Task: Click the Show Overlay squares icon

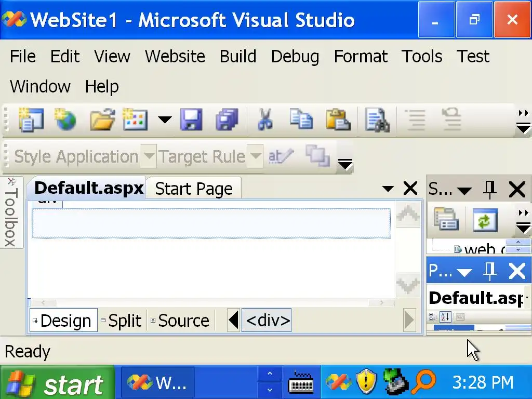Action: [x=317, y=156]
